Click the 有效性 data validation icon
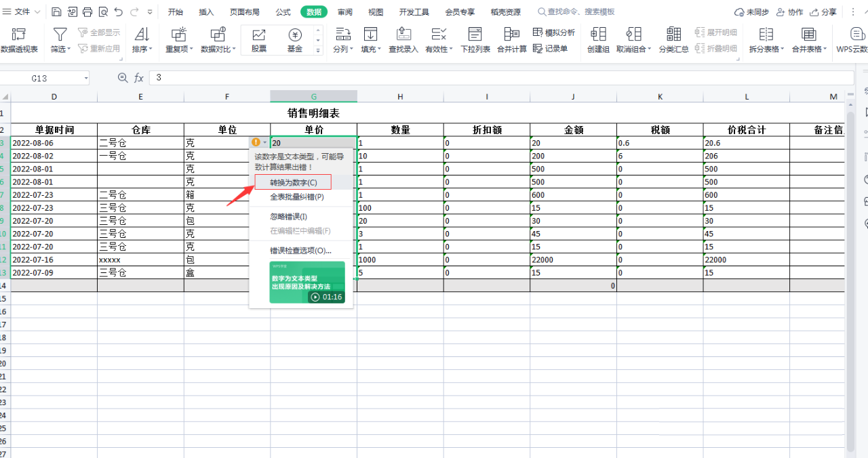 [x=439, y=34]
